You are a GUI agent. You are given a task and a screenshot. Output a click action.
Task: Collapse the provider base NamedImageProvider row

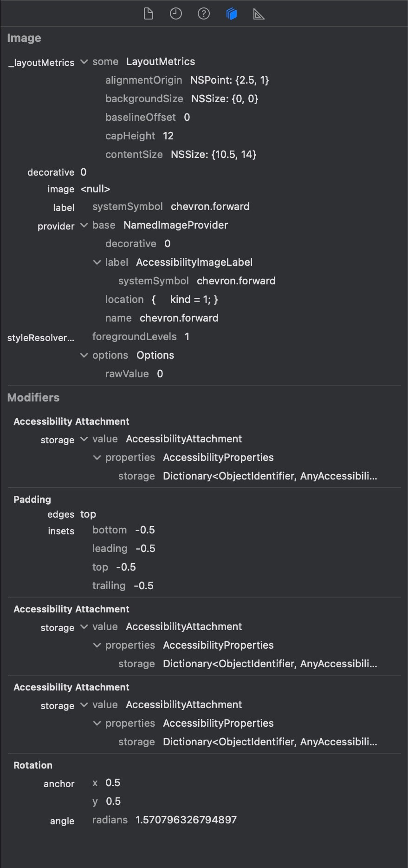[84, 225]
